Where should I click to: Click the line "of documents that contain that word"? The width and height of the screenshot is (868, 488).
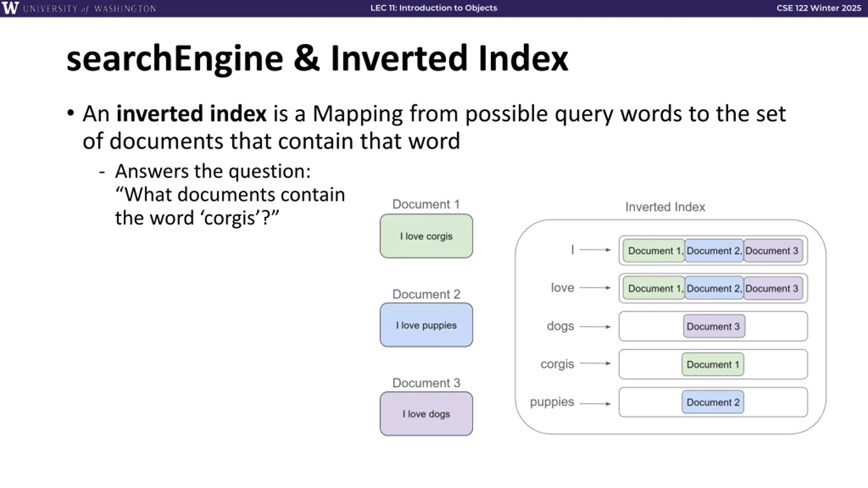click(x=271, y=141)
